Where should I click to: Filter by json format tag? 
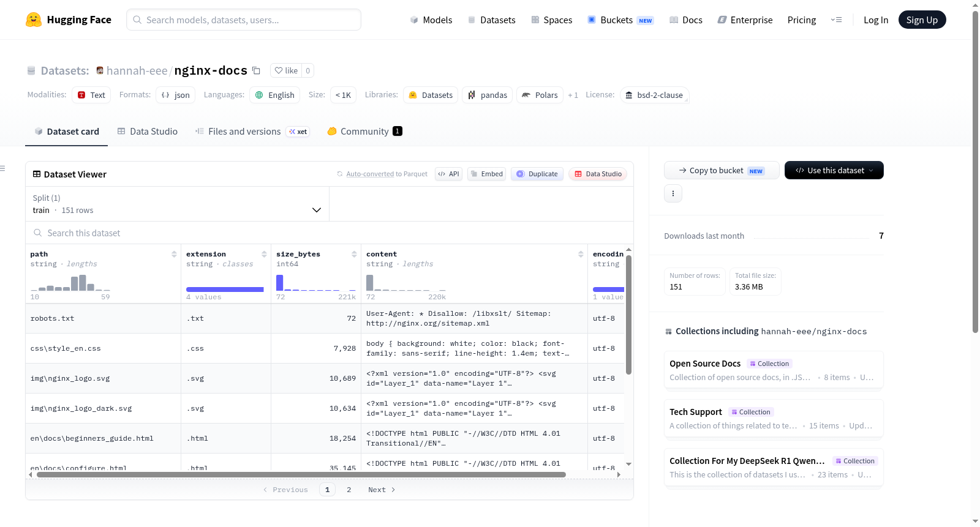pos(175,95)
